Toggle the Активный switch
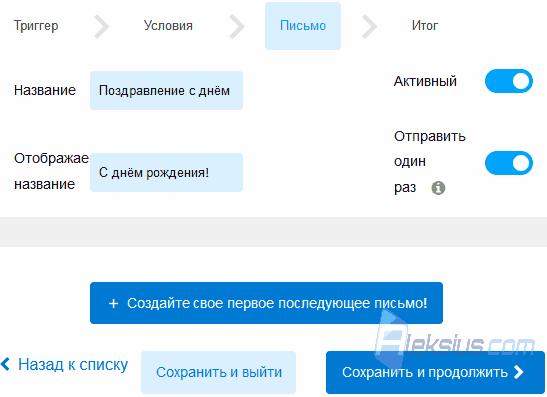This screenshot has width=547, height=397. click(x=509, y=81)
